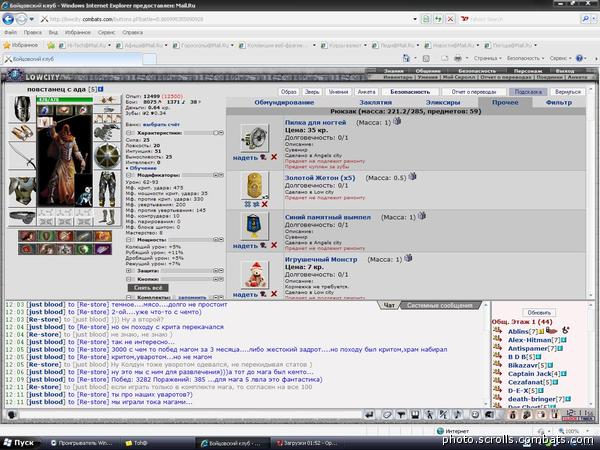
Task: Click the browser stop X icon
Action: pyautogui.click(x=451, y=19)
